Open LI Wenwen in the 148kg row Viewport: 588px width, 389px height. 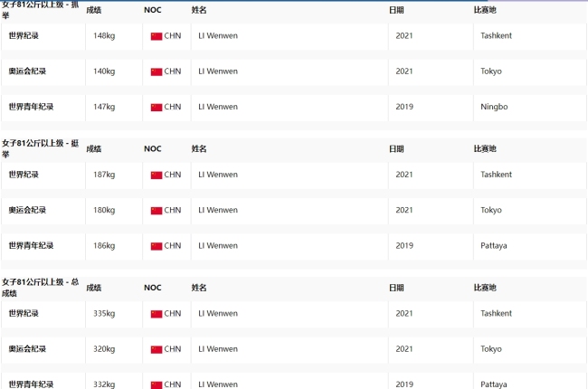[218, 36]
